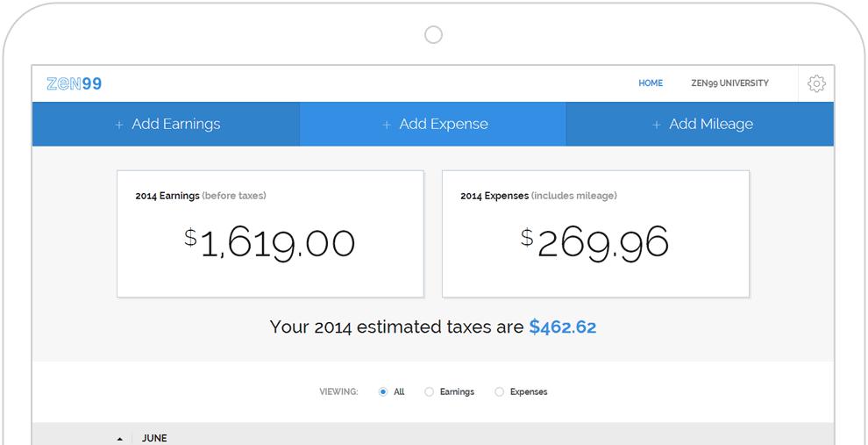This screenshot has height=445, width=868.
Task: Click the Add Earnings button
Action: 175,124
